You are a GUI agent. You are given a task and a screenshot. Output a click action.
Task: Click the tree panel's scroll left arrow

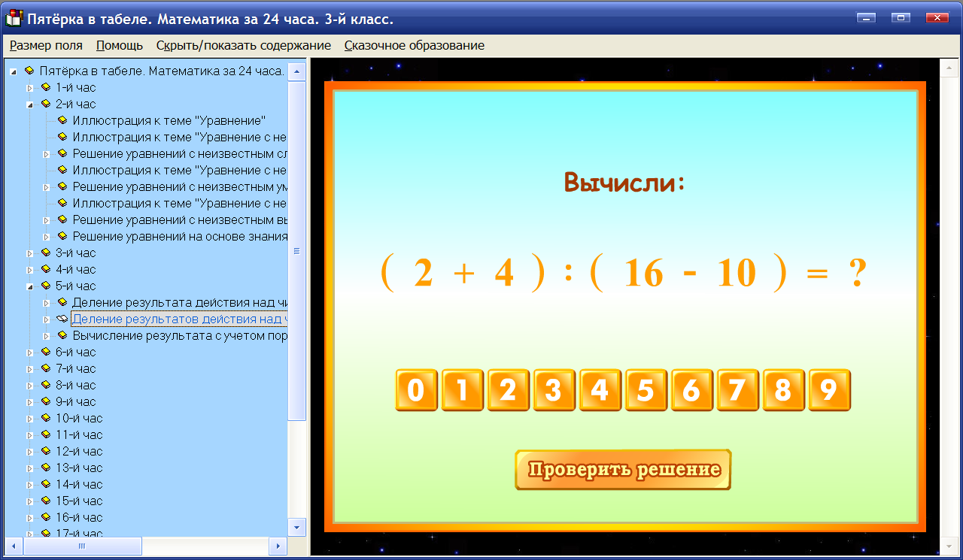13,546
